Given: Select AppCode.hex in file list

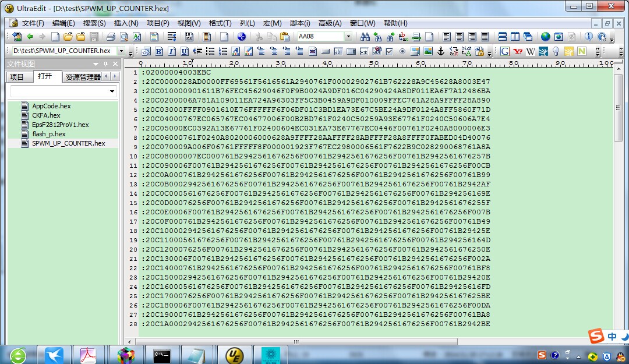Looking at the screenshot, I should click(51, 106).
